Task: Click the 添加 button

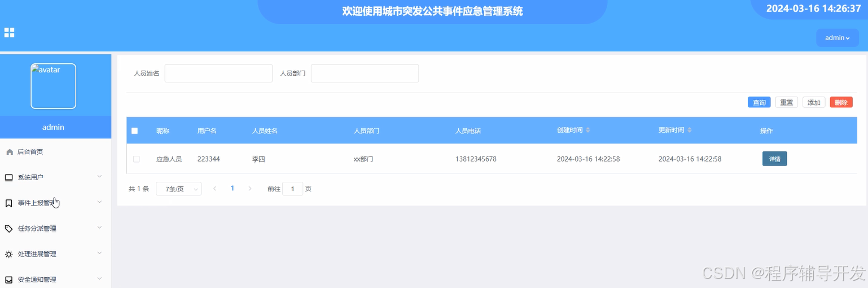Action: pyautogui.click(x=814, y=102)
